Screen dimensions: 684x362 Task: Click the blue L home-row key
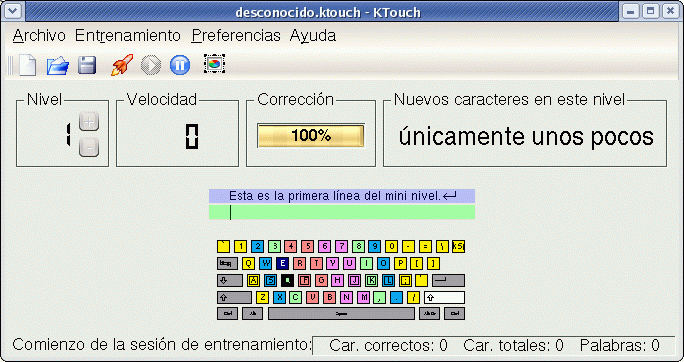click(389, 280)
